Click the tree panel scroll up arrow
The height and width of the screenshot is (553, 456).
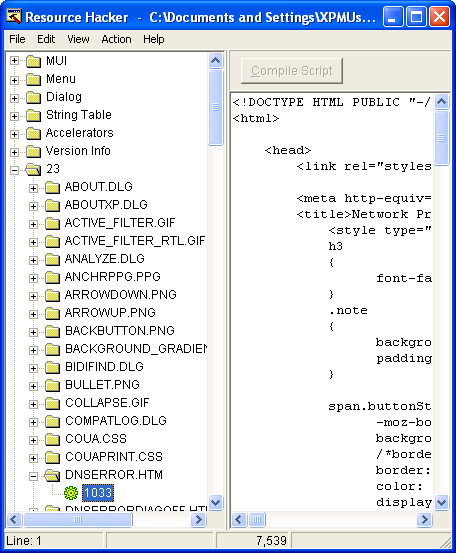215,61
